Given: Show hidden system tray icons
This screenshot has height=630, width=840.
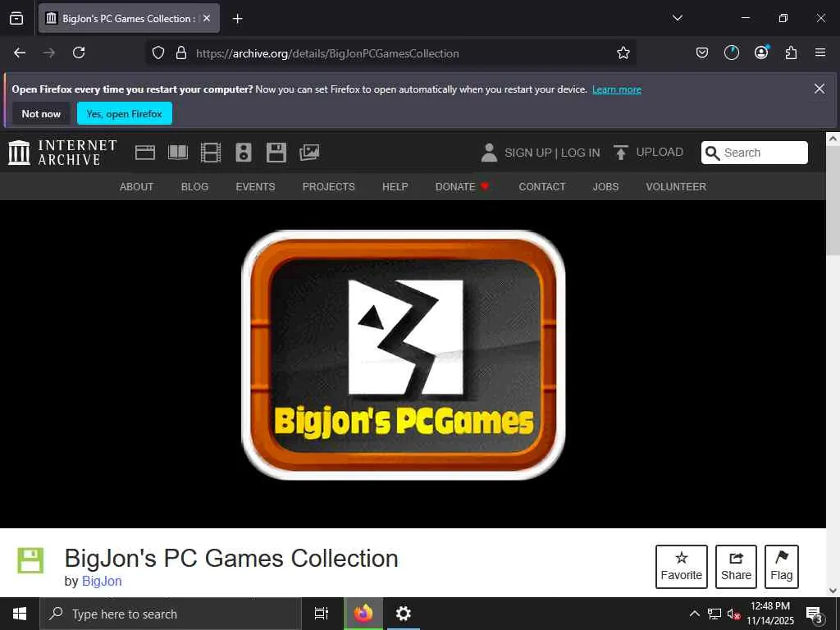Looking at the screenshot, I should [x=694, y=614].
